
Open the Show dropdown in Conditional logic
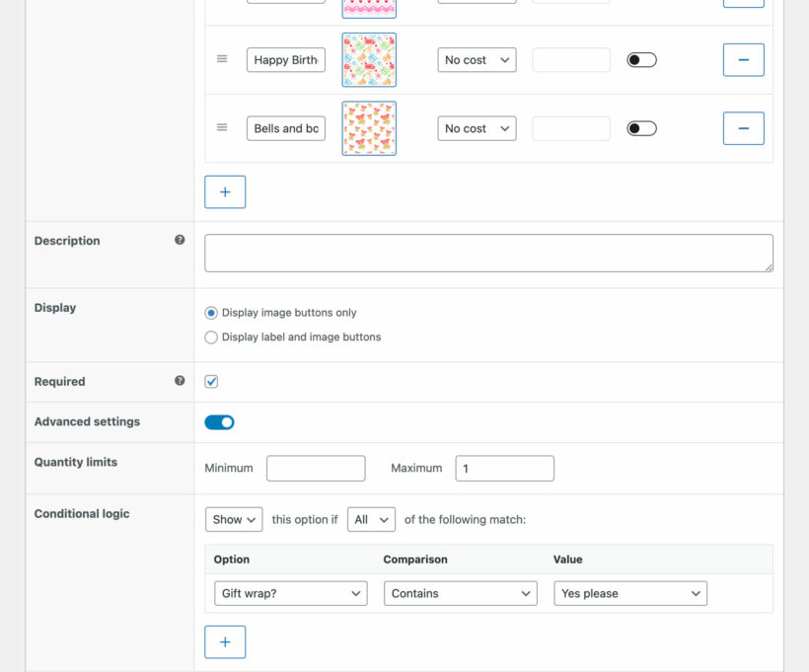(x=233, y=519)
